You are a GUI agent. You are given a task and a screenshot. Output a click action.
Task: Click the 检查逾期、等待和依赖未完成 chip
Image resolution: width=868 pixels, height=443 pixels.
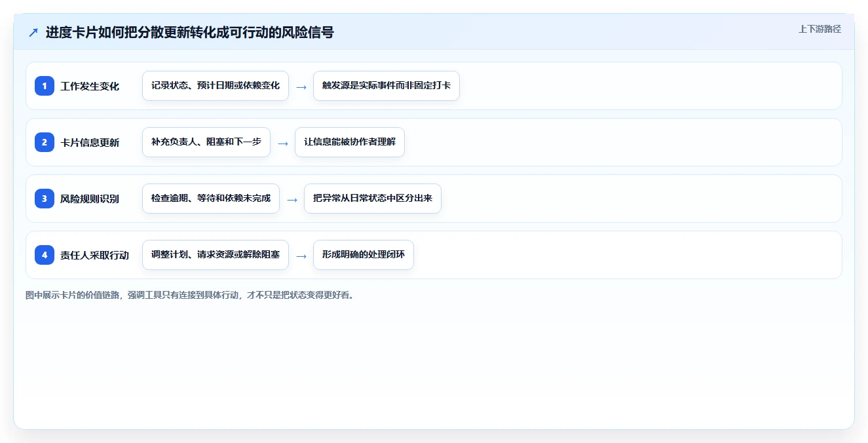click(211, 199)
